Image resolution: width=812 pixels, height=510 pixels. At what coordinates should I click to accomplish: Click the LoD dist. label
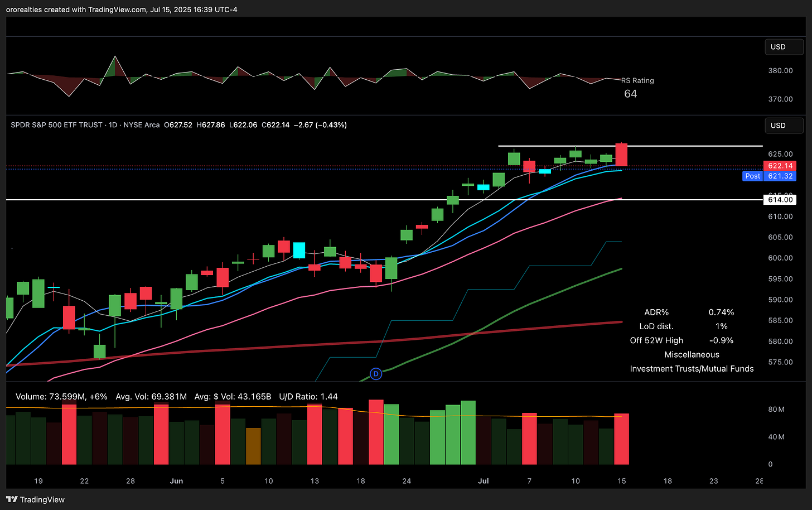pos(656,326)
